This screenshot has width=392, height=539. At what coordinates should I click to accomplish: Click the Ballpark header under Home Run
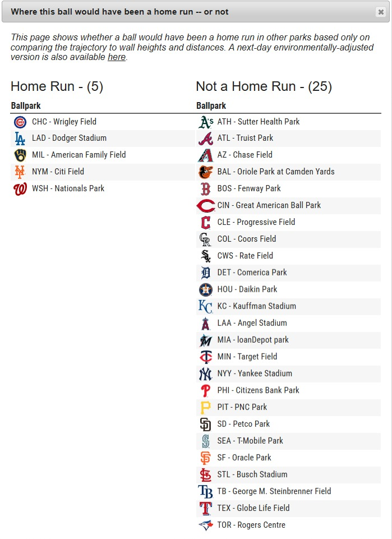point(26,106)
